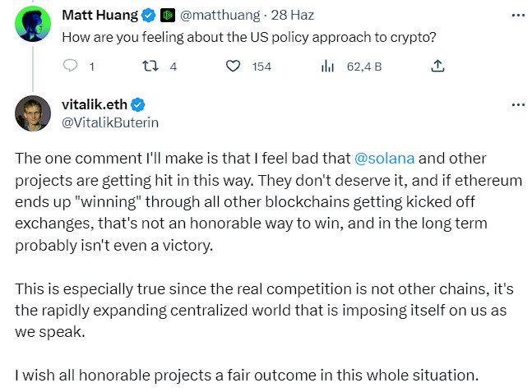The height and width of the screenshot is (392, 532).
Task: Click the Matt Huang display name
Action: [x=100, y=16]
